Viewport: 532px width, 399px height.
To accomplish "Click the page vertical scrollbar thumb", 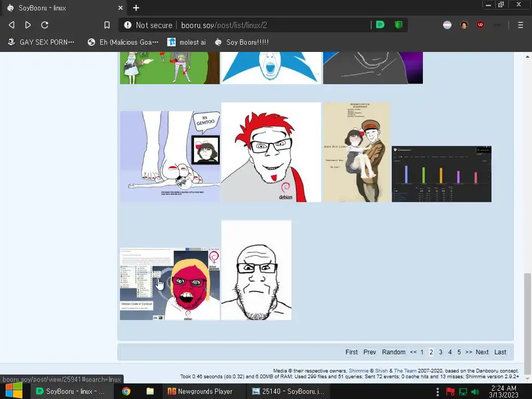I will (x=527, y=323).
